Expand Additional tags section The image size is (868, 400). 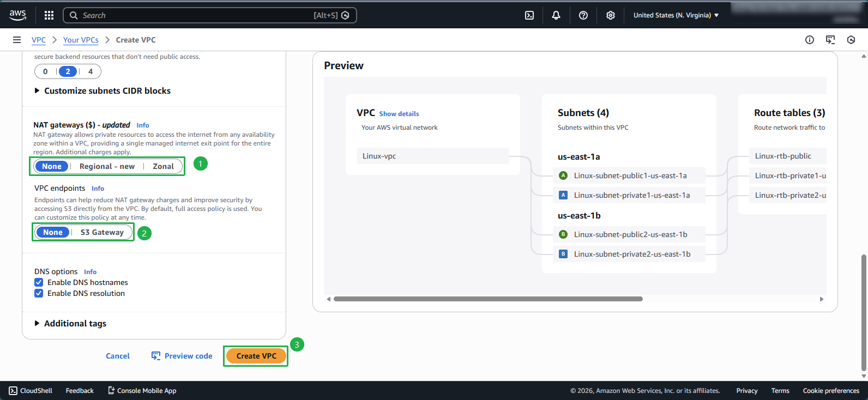(70, 324)
